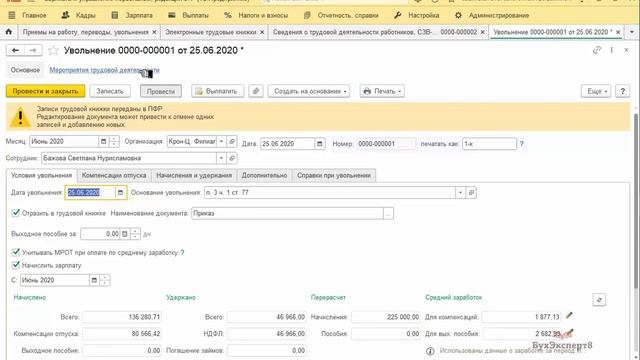
Task: Click the help question mark beside печатать как
Action: pos(521,144)
